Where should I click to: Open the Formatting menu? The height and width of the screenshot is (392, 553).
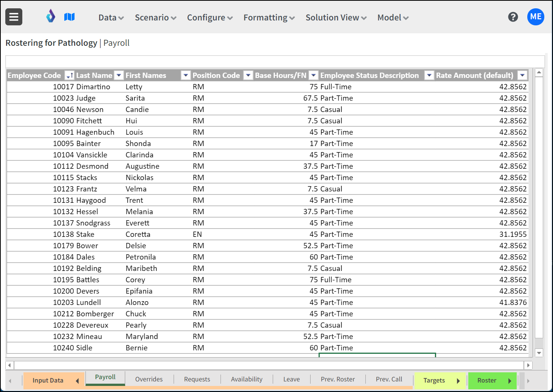click(x=269, y=17)
